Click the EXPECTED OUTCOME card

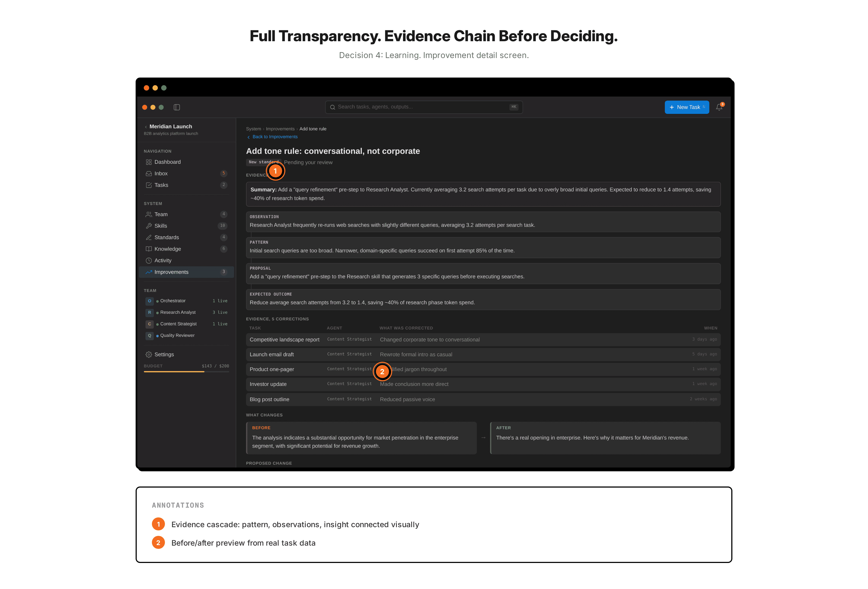point(483,300)
